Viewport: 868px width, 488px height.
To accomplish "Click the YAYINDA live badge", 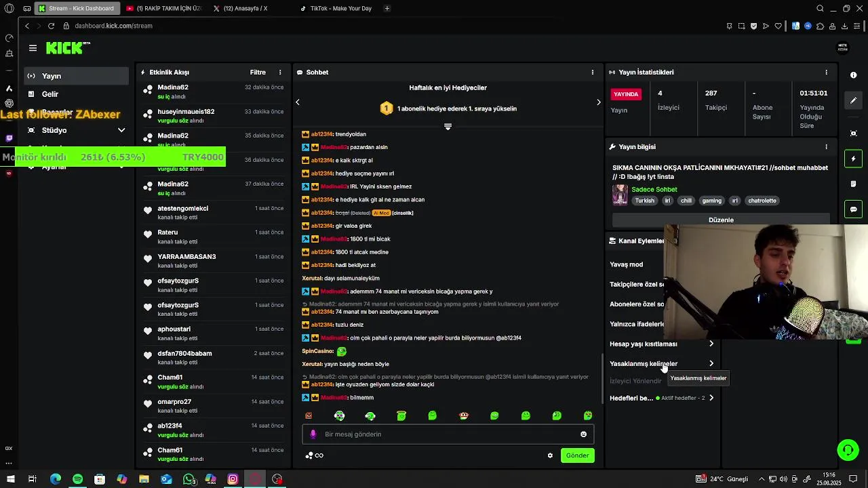I will tap(626, 94).
